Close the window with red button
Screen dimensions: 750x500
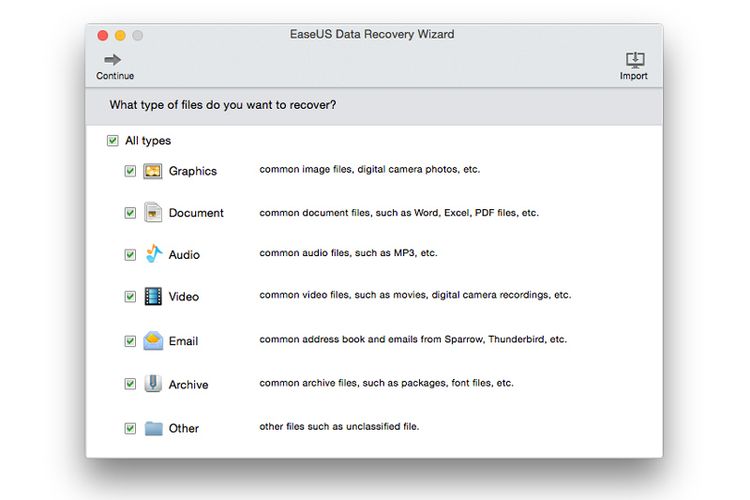click(x=102, y=35)
